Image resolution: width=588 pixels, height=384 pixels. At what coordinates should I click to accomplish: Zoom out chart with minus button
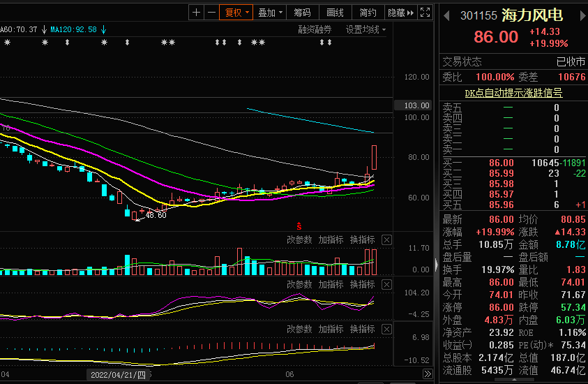[211, 13]
